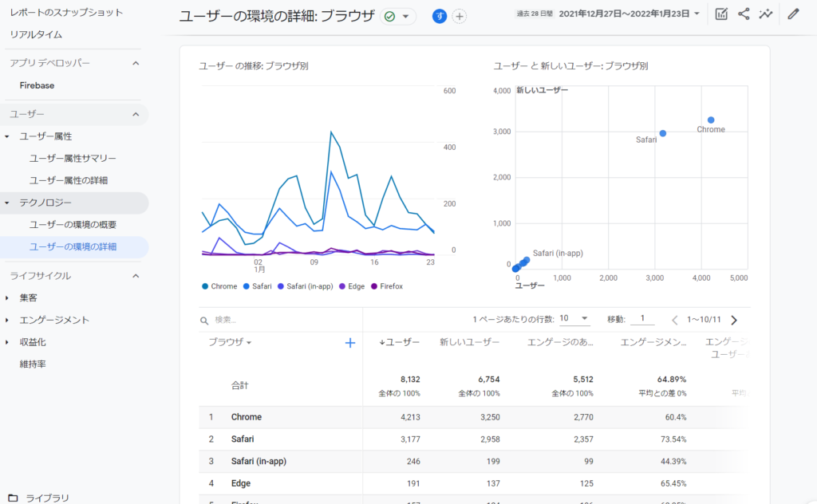The height and width of the screenshot is (504, 817).
Task: Click the blue 'す' segment badge
Action: point(440,17)
